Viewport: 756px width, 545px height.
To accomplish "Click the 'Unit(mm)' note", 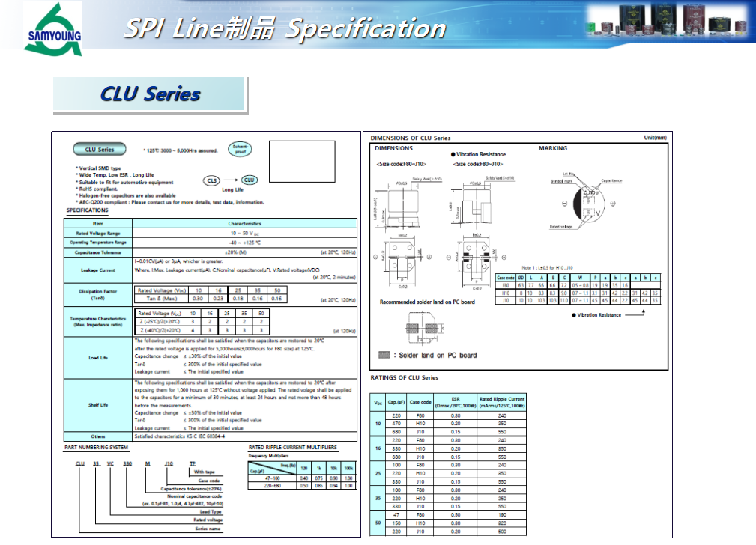I will click(x=656, y=138).
